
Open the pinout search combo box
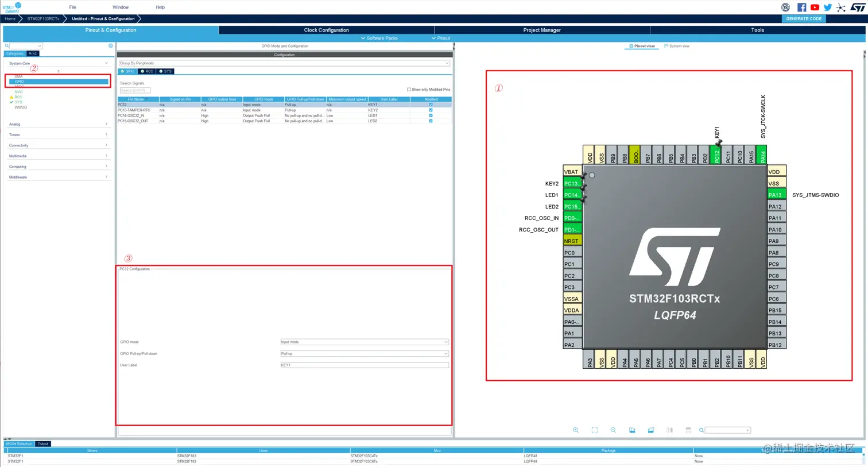pyautogui.click(x=728, y=430)
